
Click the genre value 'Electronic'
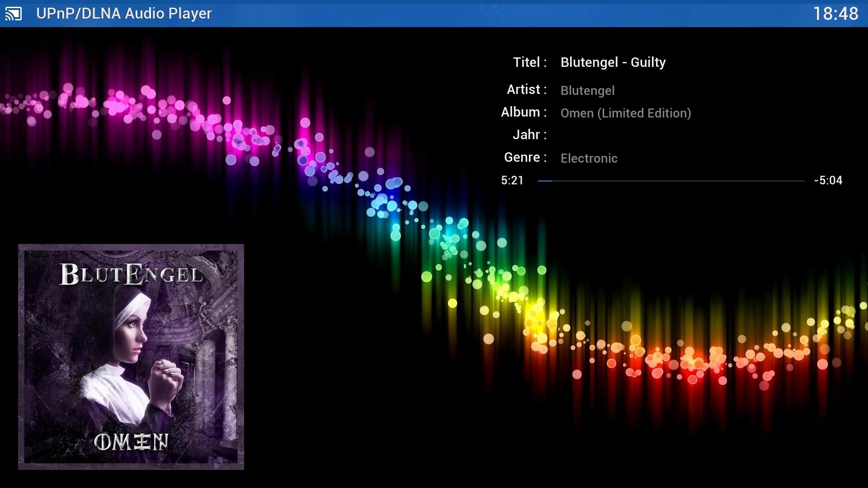click(x=589, y=158)
